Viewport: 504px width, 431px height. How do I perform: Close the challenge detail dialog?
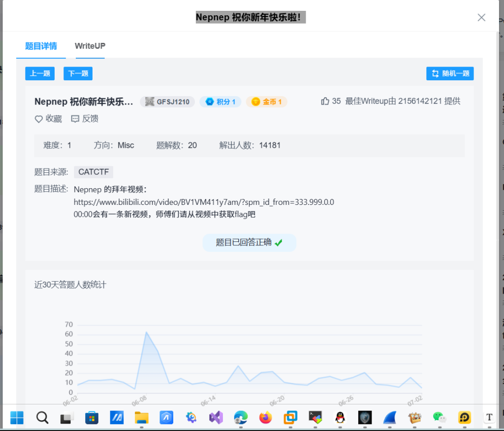tap(481, 18)
